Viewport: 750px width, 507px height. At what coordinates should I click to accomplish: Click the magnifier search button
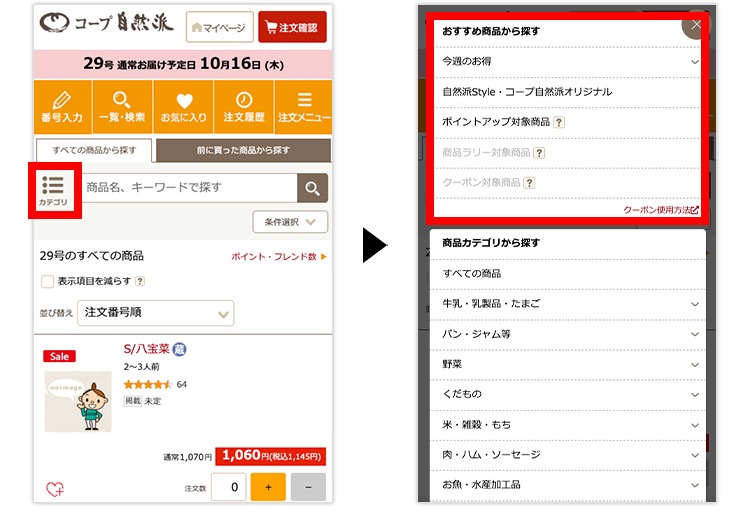point(313,188)
